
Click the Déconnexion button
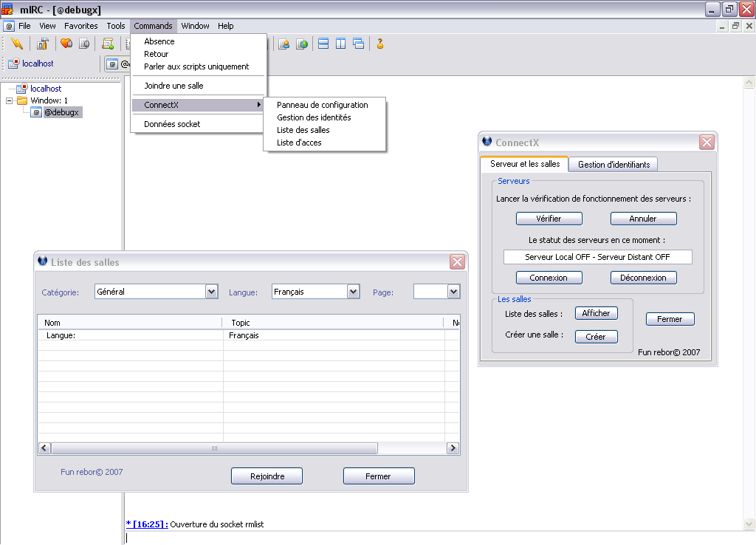tap(643, 278)
